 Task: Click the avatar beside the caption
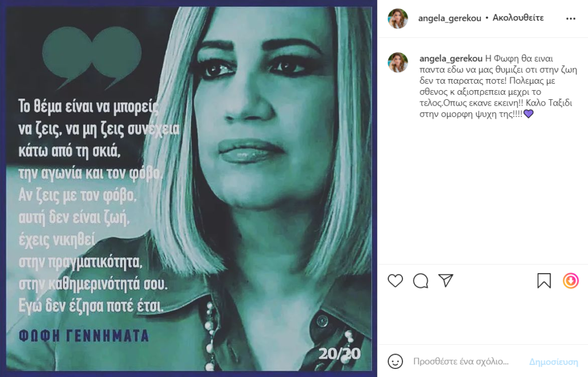(397, 62)
